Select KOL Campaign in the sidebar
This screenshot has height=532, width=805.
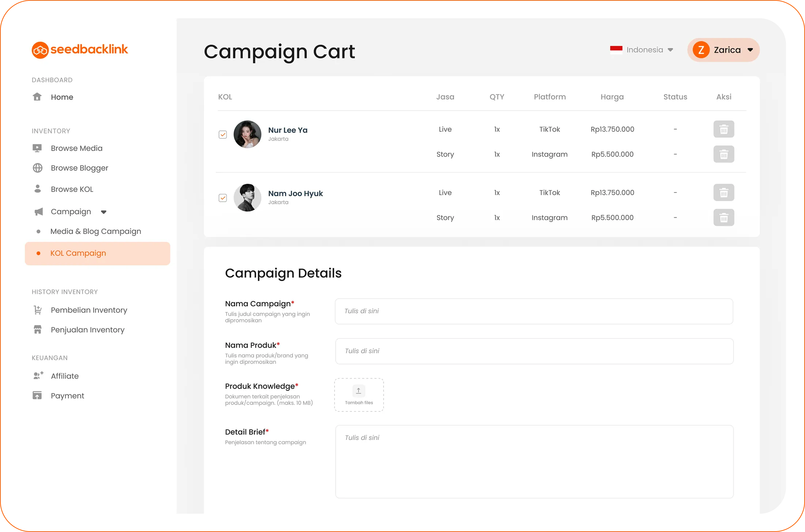tap(78, 253)
